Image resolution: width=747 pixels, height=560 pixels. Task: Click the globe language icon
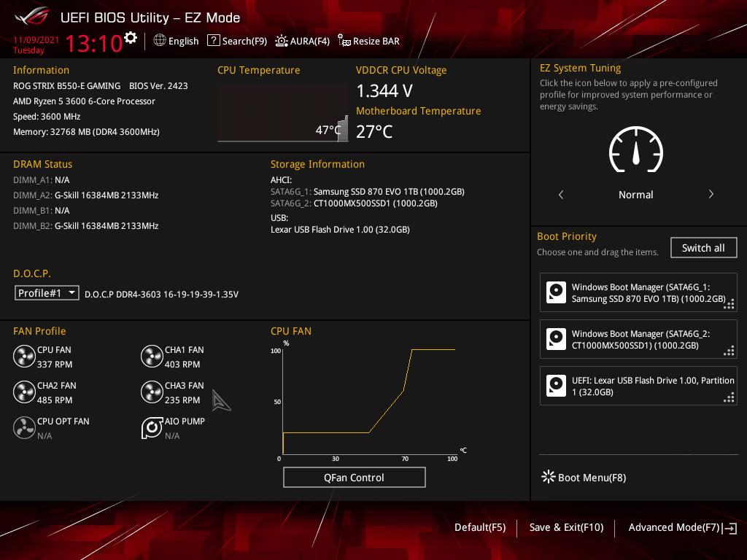(160, 41)
